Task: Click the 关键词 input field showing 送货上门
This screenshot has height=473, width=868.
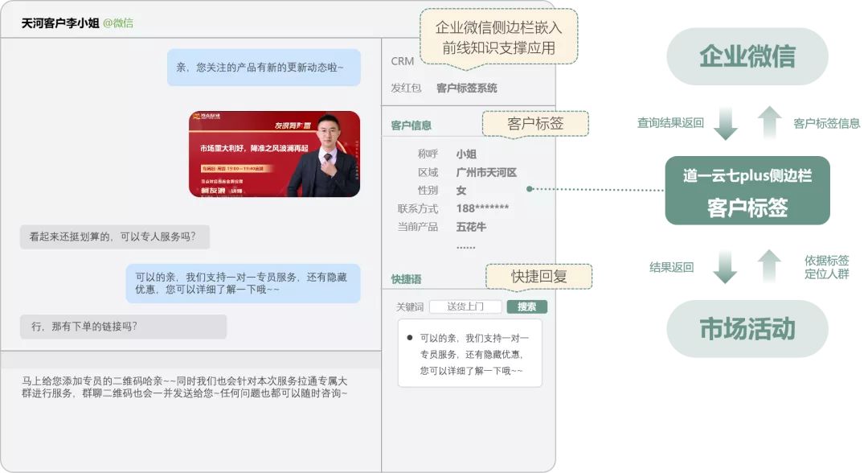Action: [465, 306]
